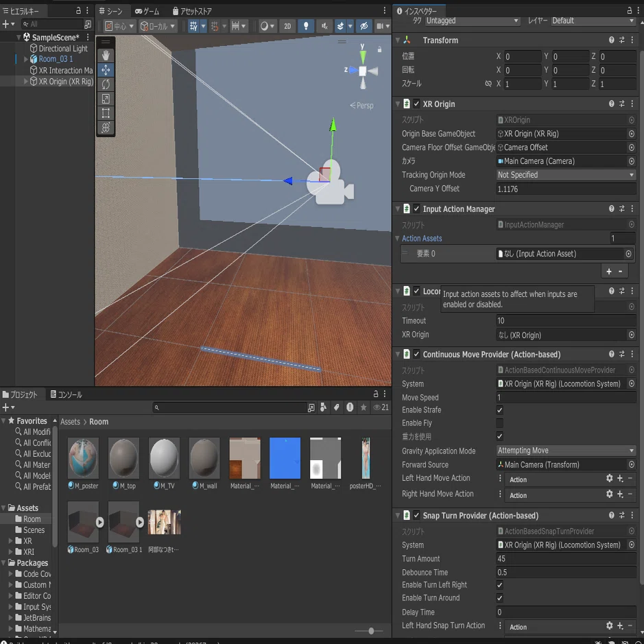The height and width of the screenshot is (644, 644).
Task: Adjust the asset thumbnail size slider
Action: click(371, 631)
